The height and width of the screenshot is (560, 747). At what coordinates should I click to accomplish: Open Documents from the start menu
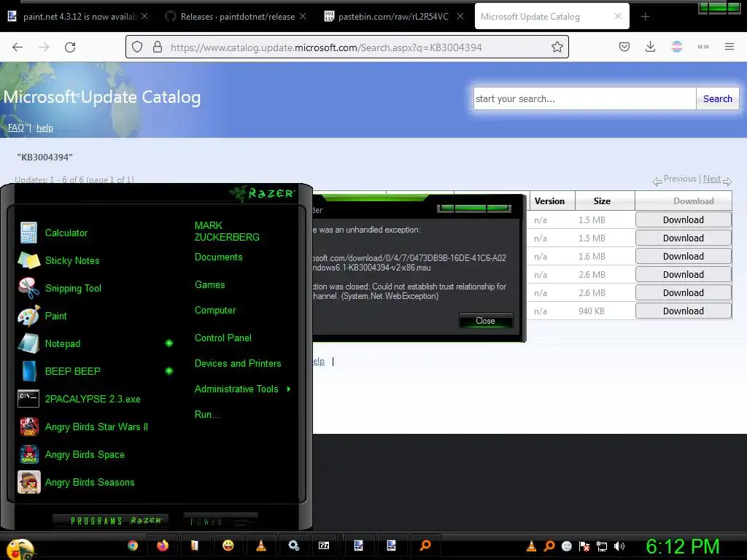pyautogui.click(x=218, y=257)
